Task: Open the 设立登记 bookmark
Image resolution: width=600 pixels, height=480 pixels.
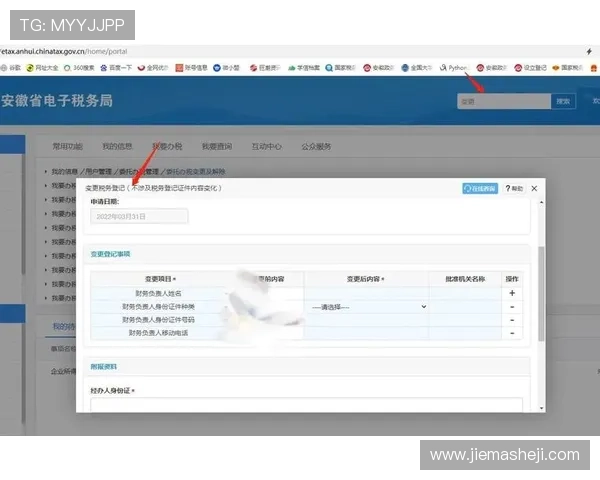Action: click(530, 68)
